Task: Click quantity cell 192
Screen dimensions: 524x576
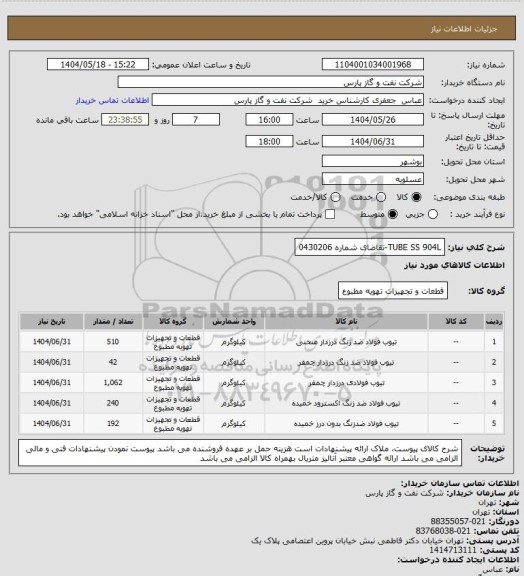Action: click(x=113, y=423)
